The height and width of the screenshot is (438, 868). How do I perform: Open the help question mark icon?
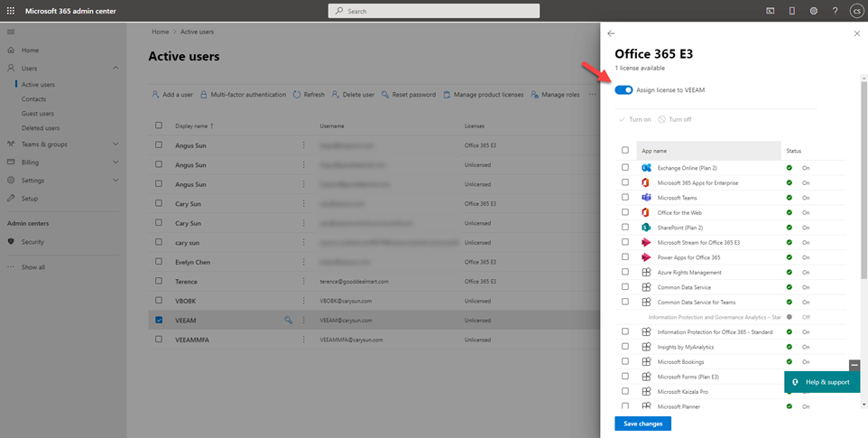(x=836, y=11)
